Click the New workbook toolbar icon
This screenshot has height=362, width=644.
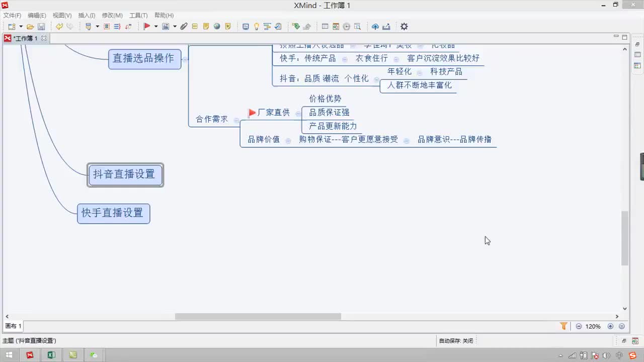pyautogui.click(x=12, y=27)
